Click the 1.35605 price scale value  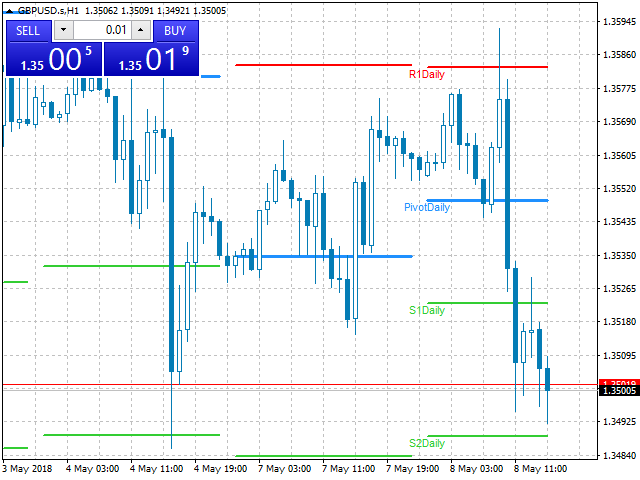pyautogui.click(x=619, y=156)
